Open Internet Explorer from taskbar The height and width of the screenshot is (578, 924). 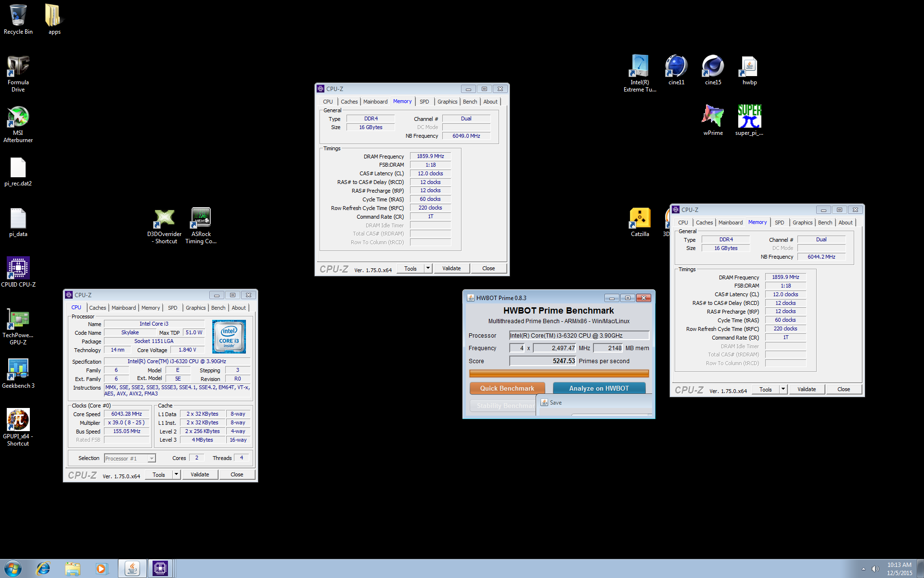click(43, 569)
